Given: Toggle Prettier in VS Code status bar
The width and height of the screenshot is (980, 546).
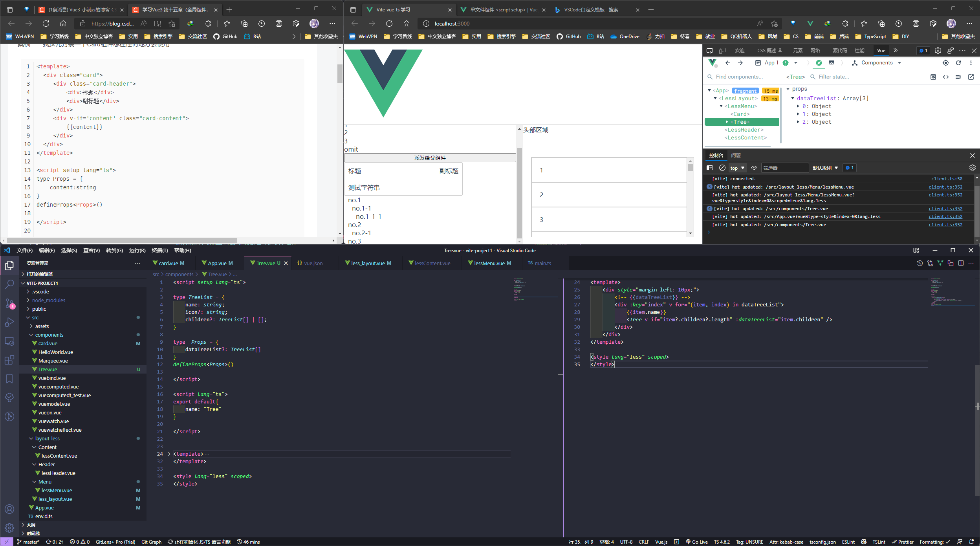Looking at the screenshot, I should tap(903, 542).
